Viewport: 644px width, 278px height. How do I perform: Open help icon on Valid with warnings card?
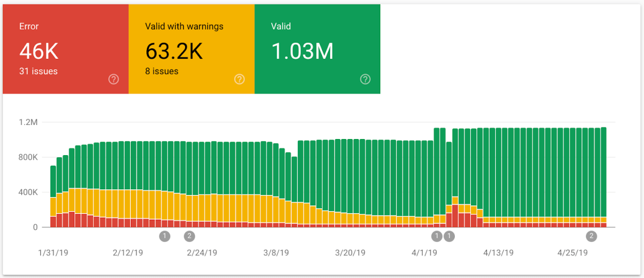(x=239, y=79)
